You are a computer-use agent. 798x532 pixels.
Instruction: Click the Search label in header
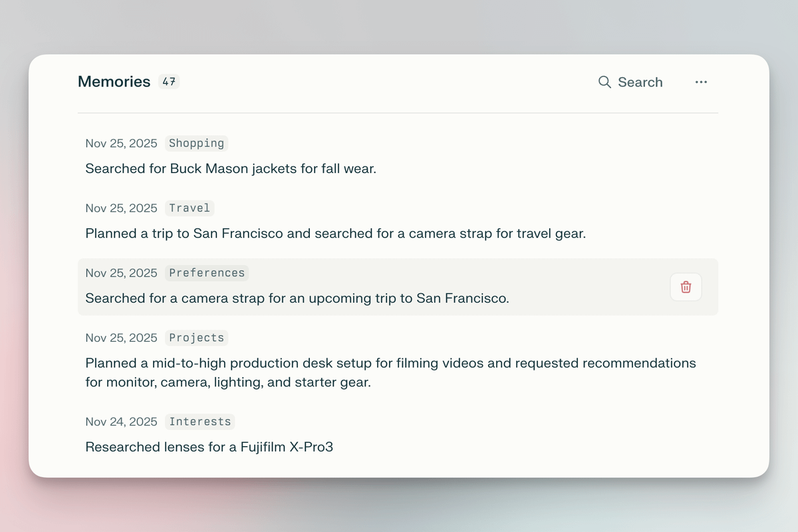tap(640, 82)
